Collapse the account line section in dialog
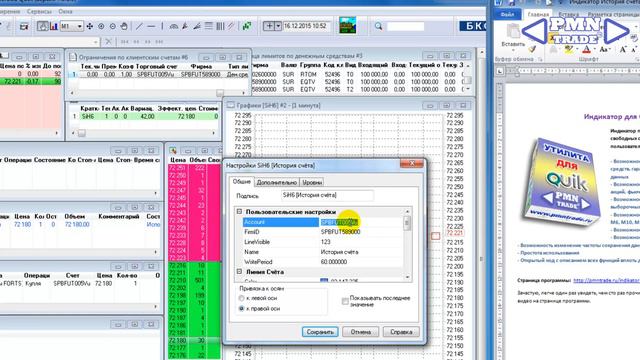 pos(239,271)
